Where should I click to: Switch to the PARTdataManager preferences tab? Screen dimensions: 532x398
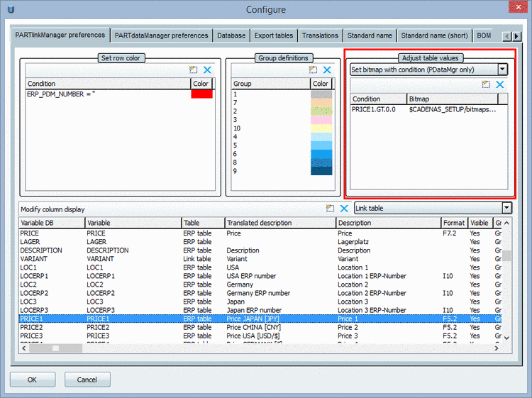(x=162, y=35)
